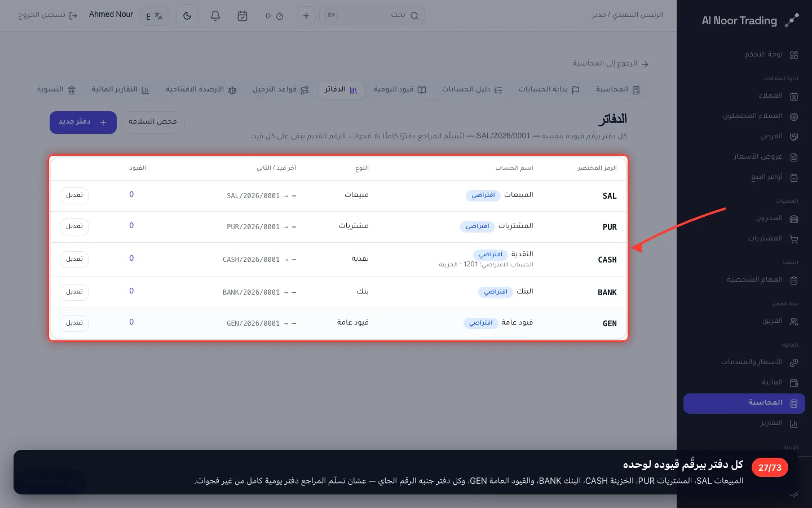Click تعديل for BANK journal
This screenshot has width=812, height=508.
click(74, 292)
